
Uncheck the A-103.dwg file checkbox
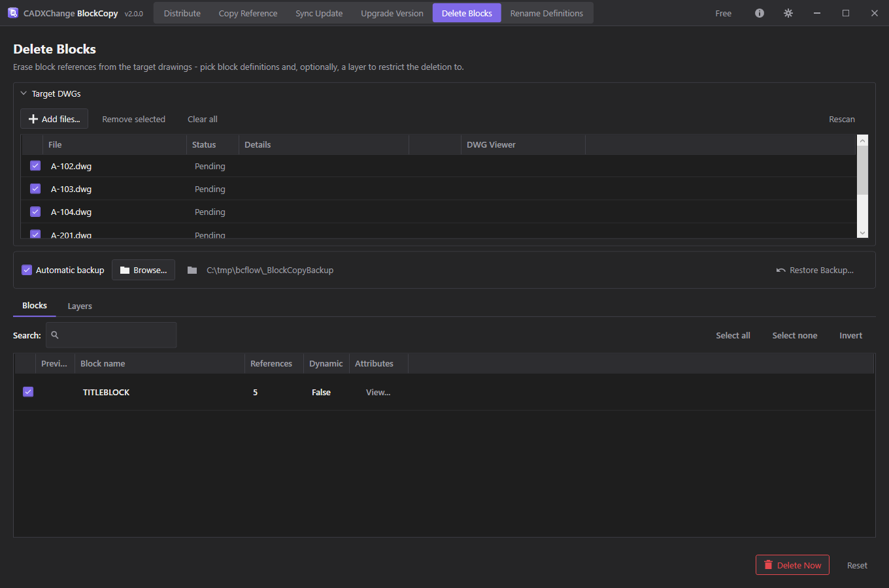coord(35,189)
